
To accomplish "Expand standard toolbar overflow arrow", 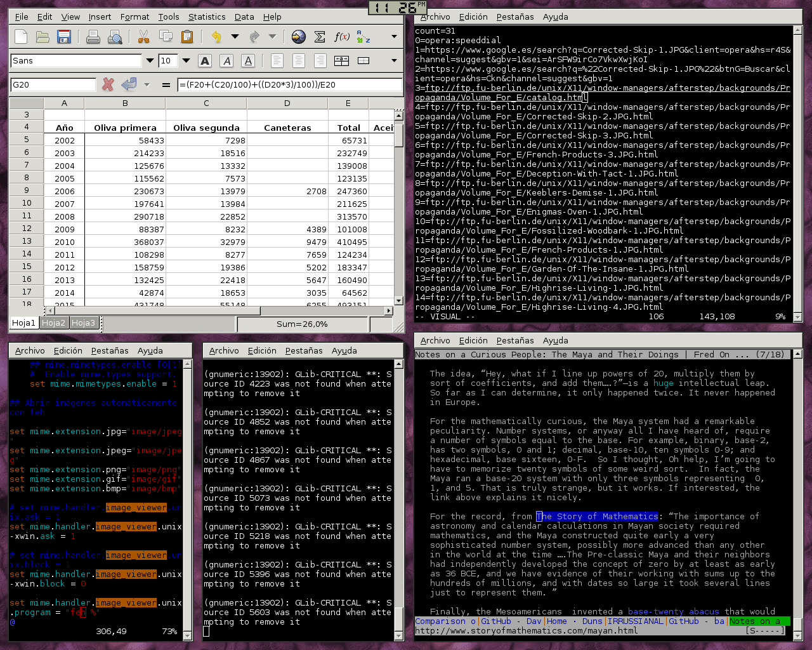I will pyautogui.click(x=394, y=37).
